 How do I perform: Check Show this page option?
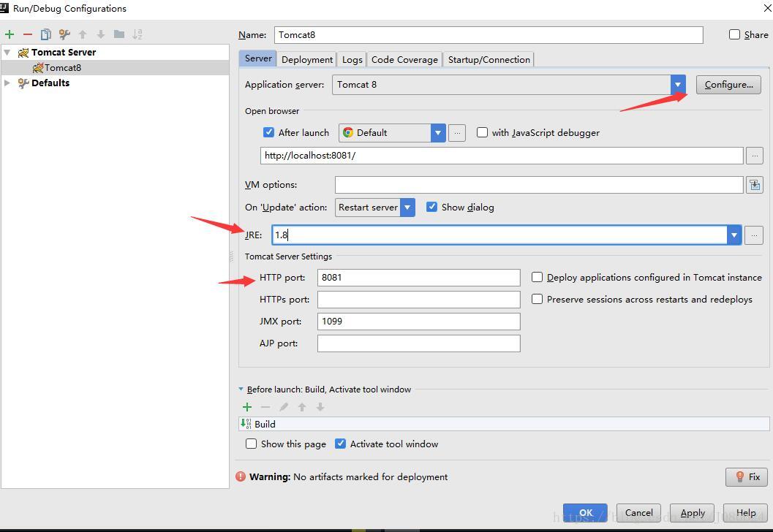coord(251,444)
